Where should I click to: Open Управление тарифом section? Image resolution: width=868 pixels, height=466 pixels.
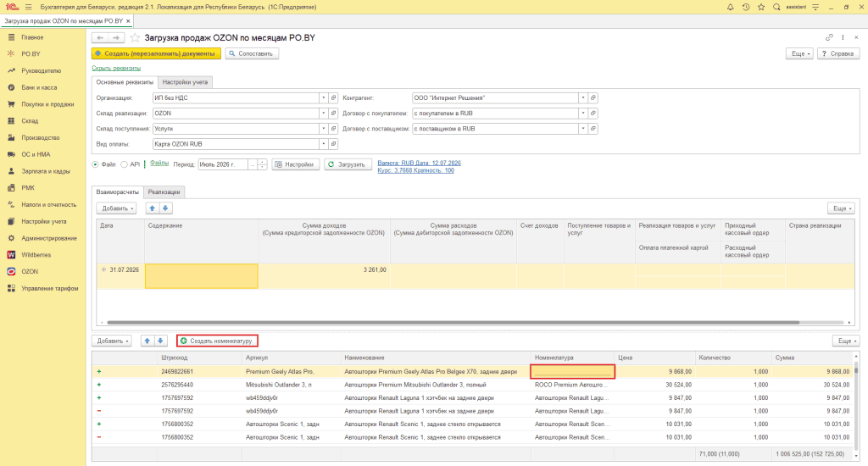pyautogui.click(x=50, y=288)
